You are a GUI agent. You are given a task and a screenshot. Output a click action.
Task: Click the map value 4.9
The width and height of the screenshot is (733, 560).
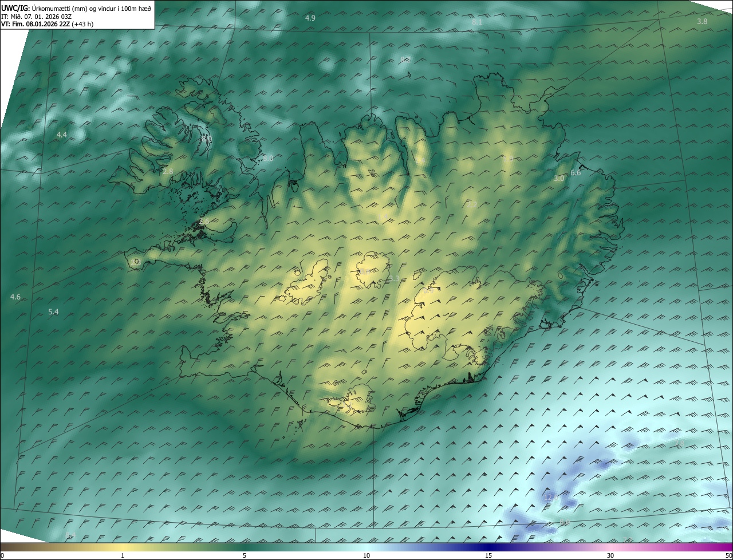(x=310, y=18)
